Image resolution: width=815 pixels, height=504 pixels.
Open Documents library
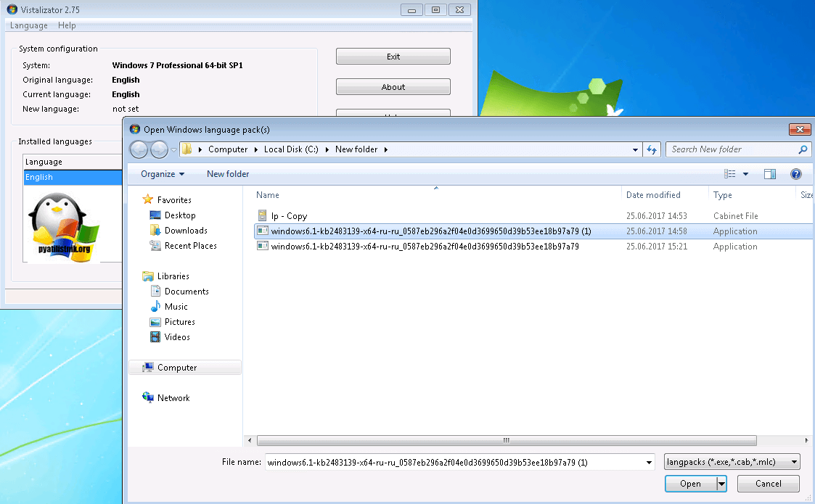(x=187, y=292)
